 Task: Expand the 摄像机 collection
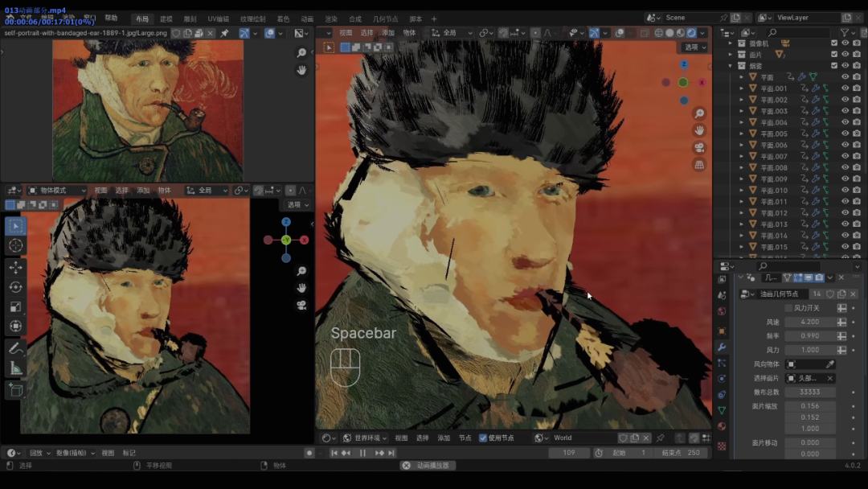coord(730,43)
